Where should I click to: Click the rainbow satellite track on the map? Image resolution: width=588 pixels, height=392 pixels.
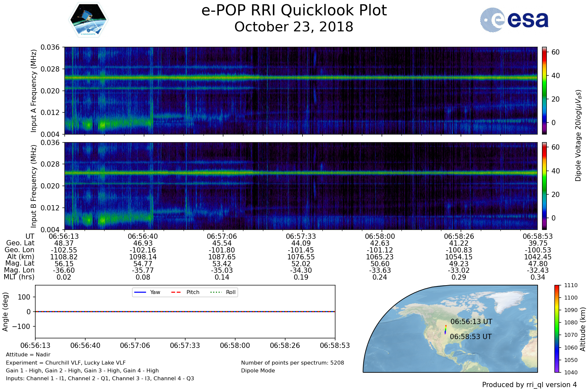[445, 329]
